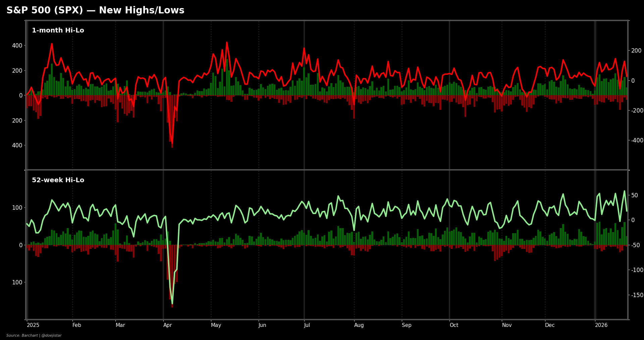This screenshot has width=644, height=340.
Task: Click the Jul label on the time axis
Action: click(x=307, y=325)
